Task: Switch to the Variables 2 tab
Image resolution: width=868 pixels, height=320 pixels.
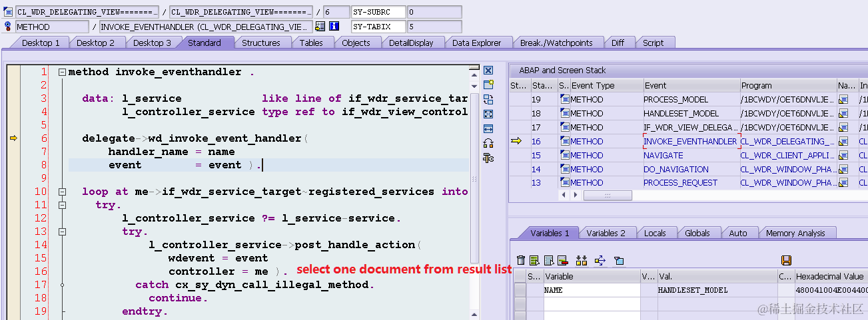Action: [606, 233]
